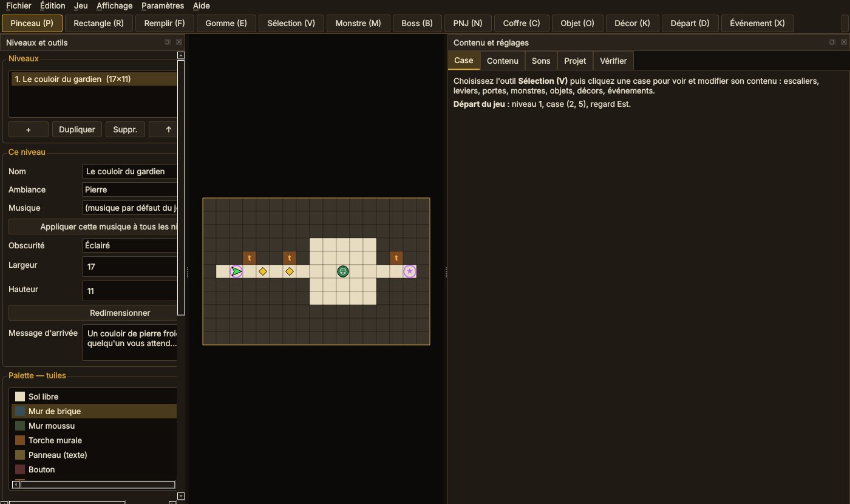
Task: Open the Musique dropdown
Action: [129, 208]
